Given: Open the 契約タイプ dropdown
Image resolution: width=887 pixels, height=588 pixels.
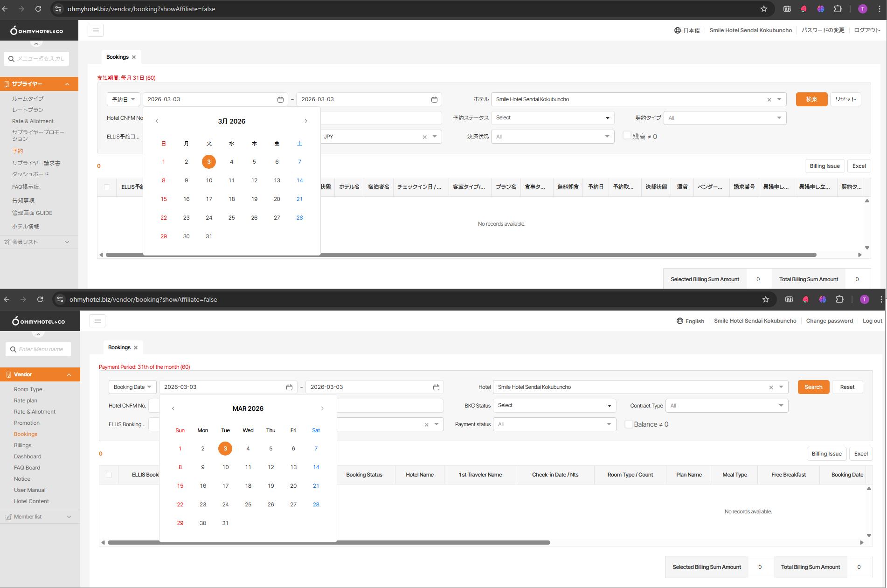Looking at the screenshot, I should pos(725,118).
